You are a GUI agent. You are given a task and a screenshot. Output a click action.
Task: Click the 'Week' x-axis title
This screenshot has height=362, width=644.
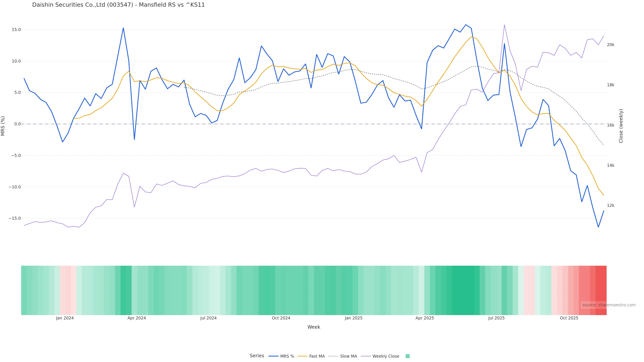tap(314, 327)
